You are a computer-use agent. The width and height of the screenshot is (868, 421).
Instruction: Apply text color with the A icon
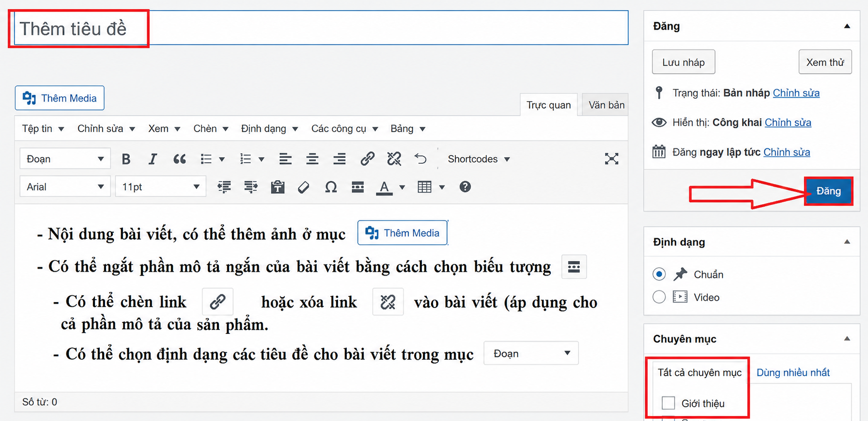tap(384, 187)
